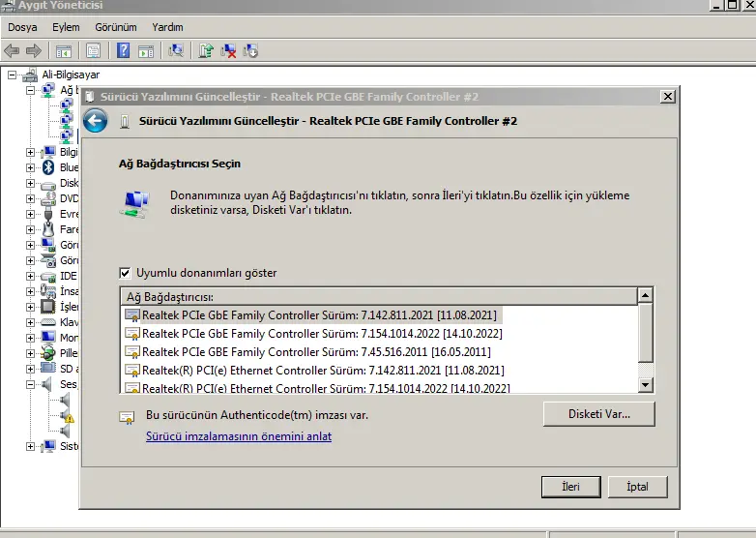Click driver list scrollbar down arrow
The width and height of the screenshot is (756, 538).
645,385
